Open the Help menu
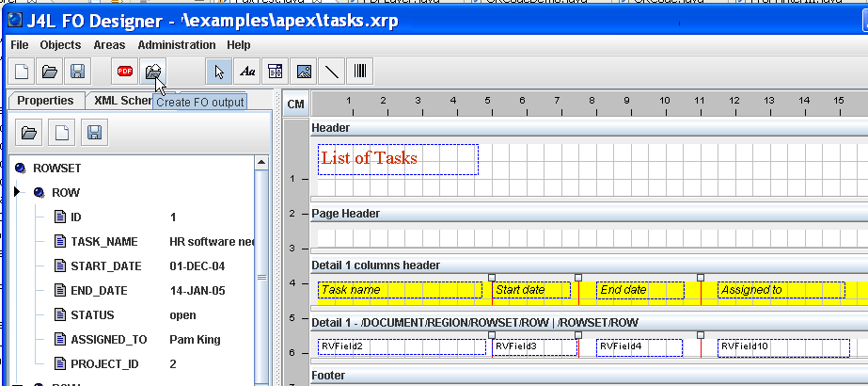Viewport: 868px width, 386px height. point(239,45)
